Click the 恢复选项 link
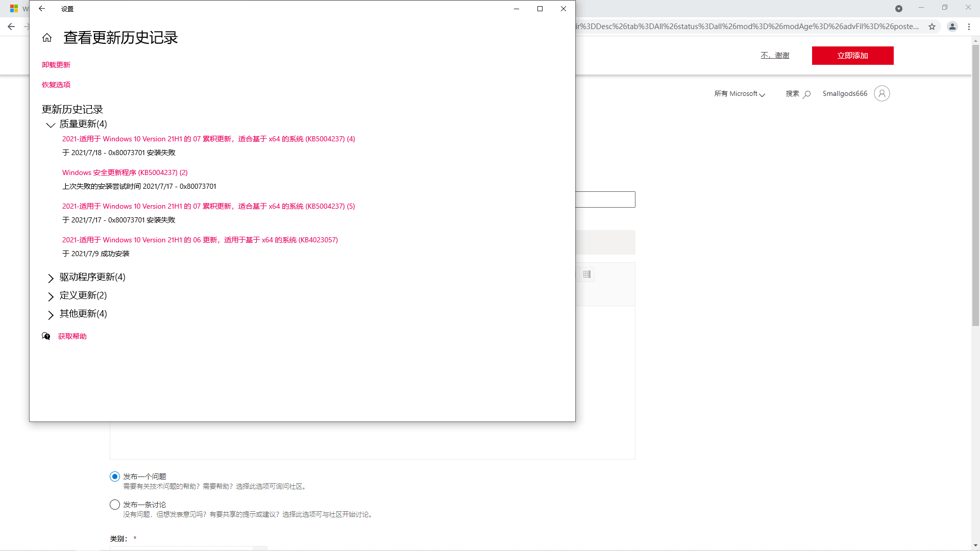This screenshot has height=551, width=980. click(x=56, y=85)
